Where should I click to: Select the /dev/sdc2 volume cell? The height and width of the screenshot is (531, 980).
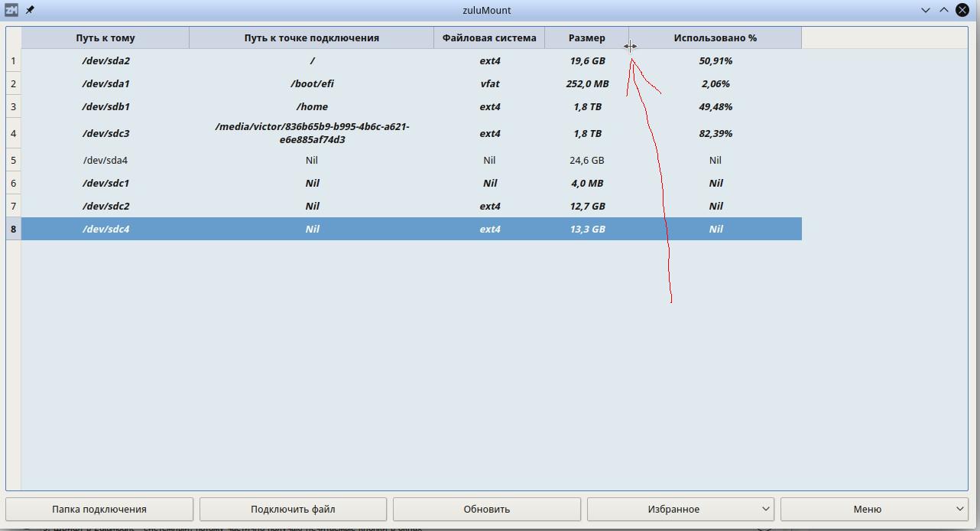pyautogui.click(x=105, y=206)
